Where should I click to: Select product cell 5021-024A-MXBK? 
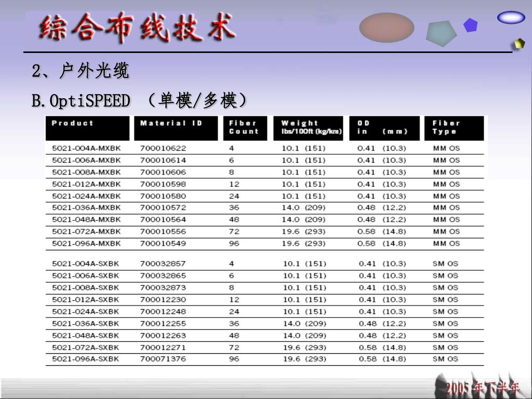tap(86, 196)
